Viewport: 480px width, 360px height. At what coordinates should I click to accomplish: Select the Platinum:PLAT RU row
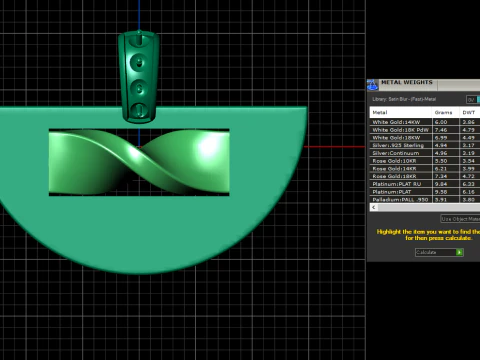click(425, 184)
